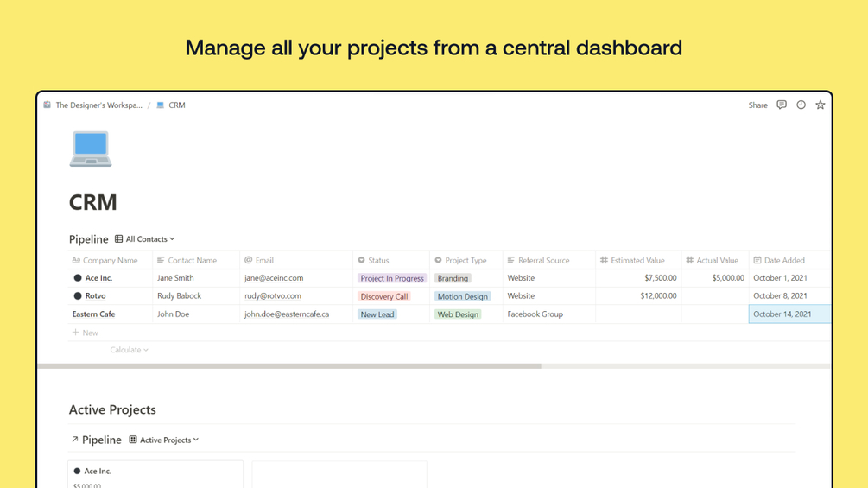
Task: Select the Project In Progress status tag
Action: point(392,278)
